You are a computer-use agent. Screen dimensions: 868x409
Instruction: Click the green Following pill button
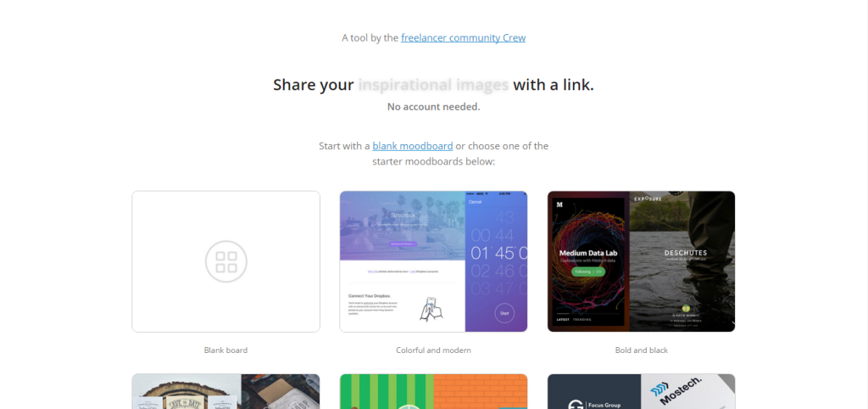pos(588,272)
